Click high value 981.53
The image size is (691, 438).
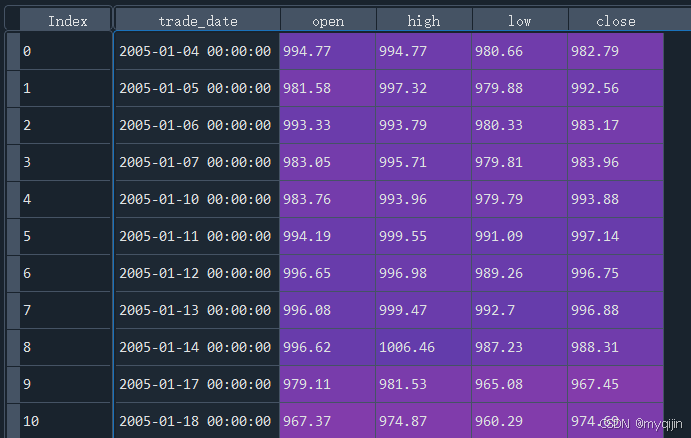coord(424,384)
